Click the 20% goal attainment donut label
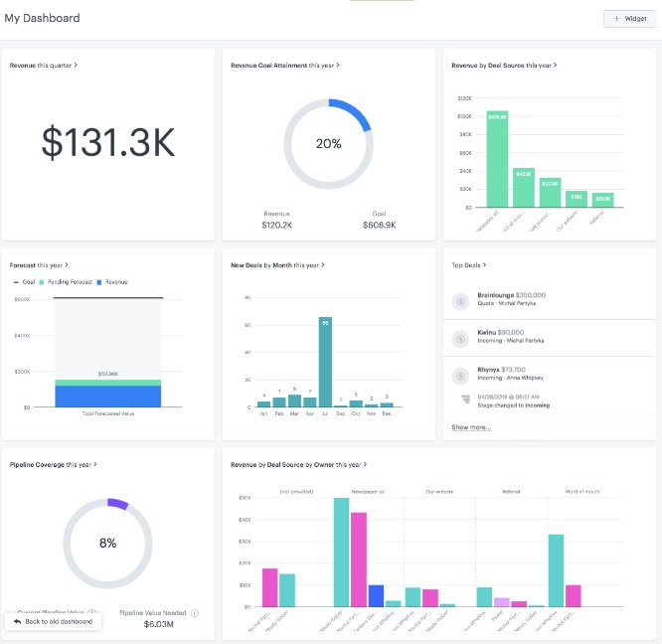 point(328,143)
